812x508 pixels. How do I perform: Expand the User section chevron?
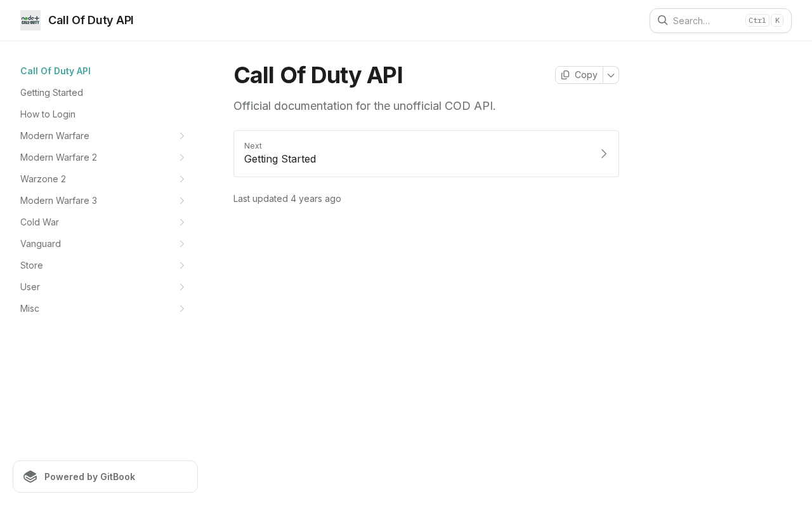pyautogui.click(x=181, y=287)
